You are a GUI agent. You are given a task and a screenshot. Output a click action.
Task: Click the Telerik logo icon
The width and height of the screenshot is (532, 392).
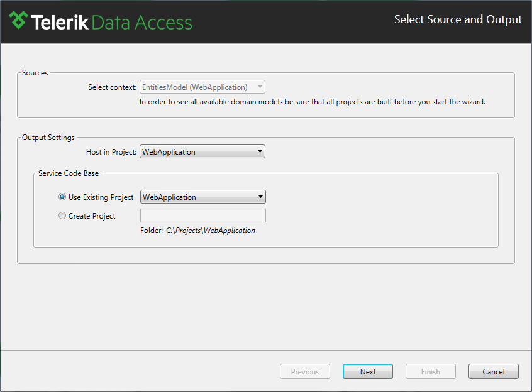[x=18, y=20]
